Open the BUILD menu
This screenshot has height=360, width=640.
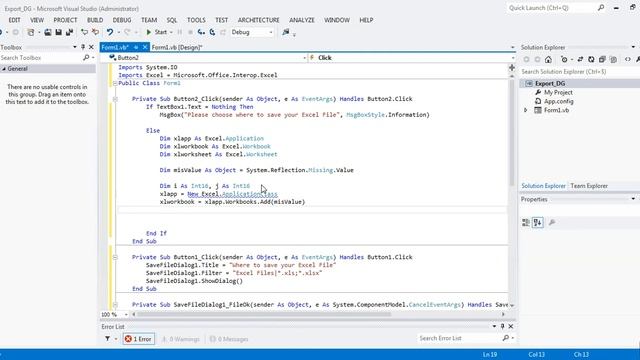click(x=95, y=20)
